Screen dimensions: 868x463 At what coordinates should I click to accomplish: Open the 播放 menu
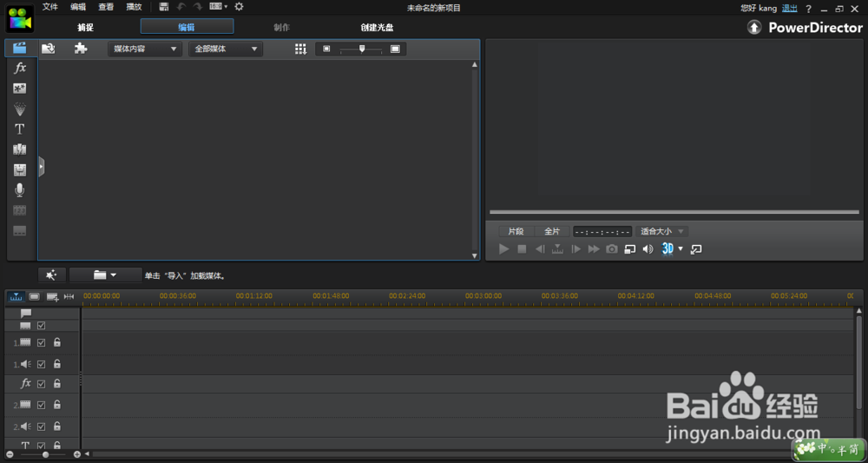(134, 7)
